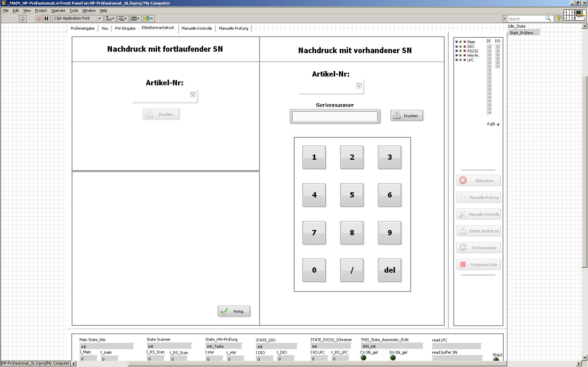Screen dimensions: 588x367
Task: Open the Operate menu
Action: [x=58, y=10]
